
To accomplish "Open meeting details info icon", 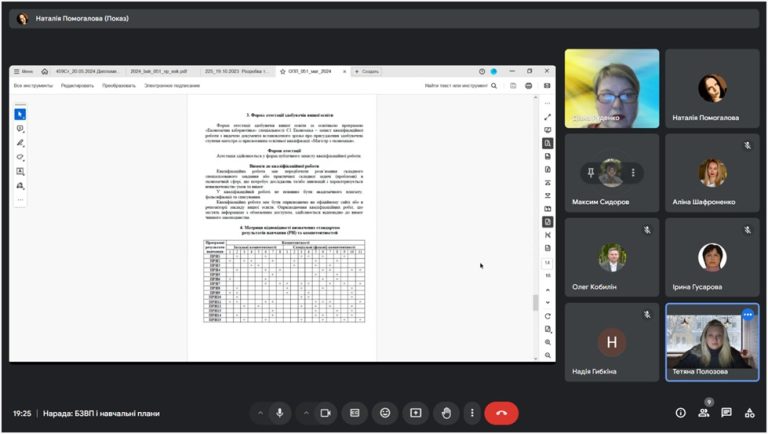I will coord(681,413).
